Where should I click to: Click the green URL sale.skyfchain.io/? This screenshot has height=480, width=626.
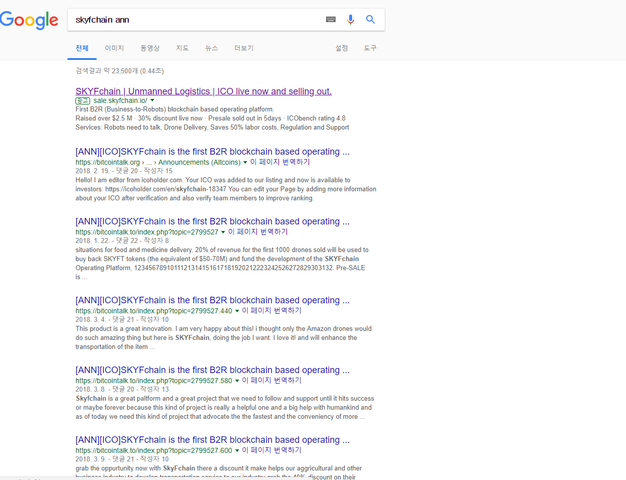coord(120,101)
